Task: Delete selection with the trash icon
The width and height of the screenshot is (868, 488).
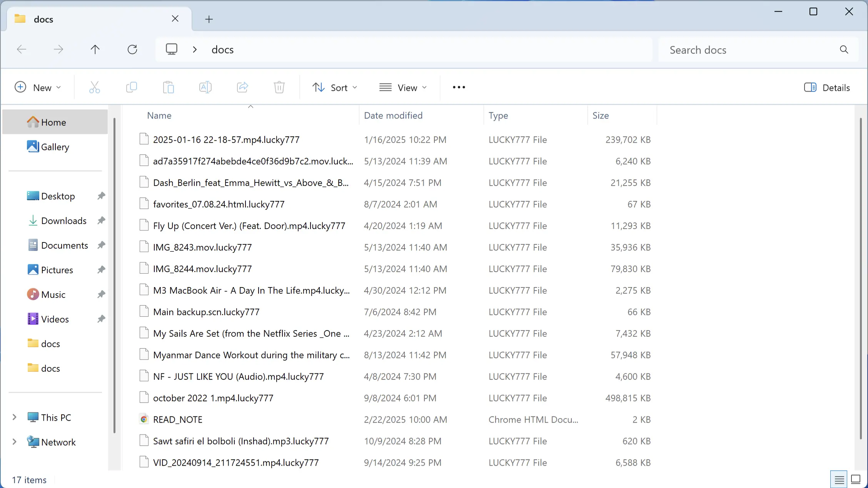Action: pyautogui.click(x=279, y=87)
